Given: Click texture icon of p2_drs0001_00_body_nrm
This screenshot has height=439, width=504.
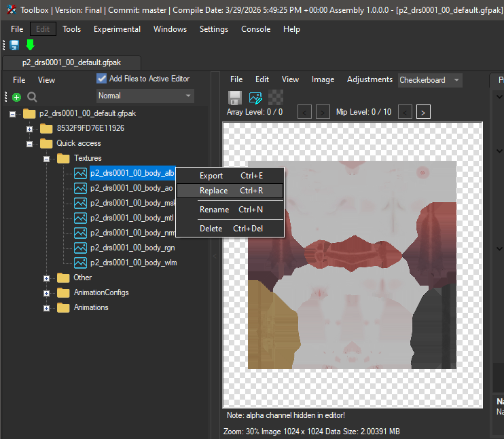Looking at the screenshot, I should (x=80, y=233).
